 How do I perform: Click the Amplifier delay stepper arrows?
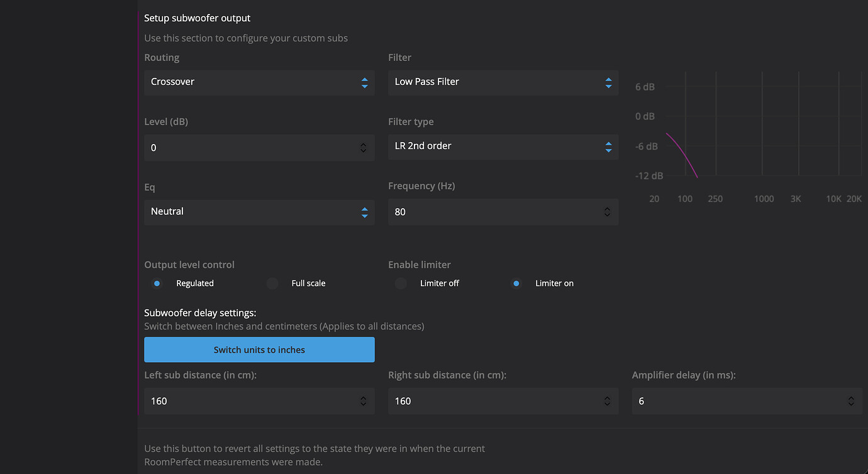tap(850, 401)
